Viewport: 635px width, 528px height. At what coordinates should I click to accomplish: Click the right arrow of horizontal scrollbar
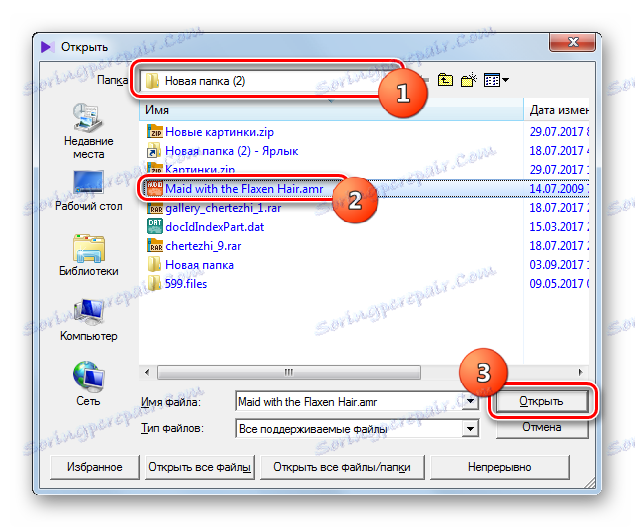click(580, 372)
